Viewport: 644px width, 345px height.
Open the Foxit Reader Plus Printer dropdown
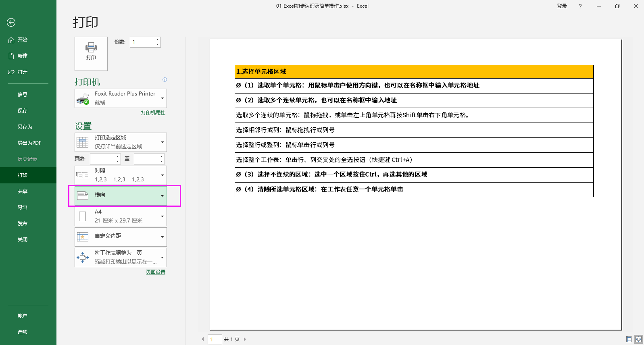(121, 98)
